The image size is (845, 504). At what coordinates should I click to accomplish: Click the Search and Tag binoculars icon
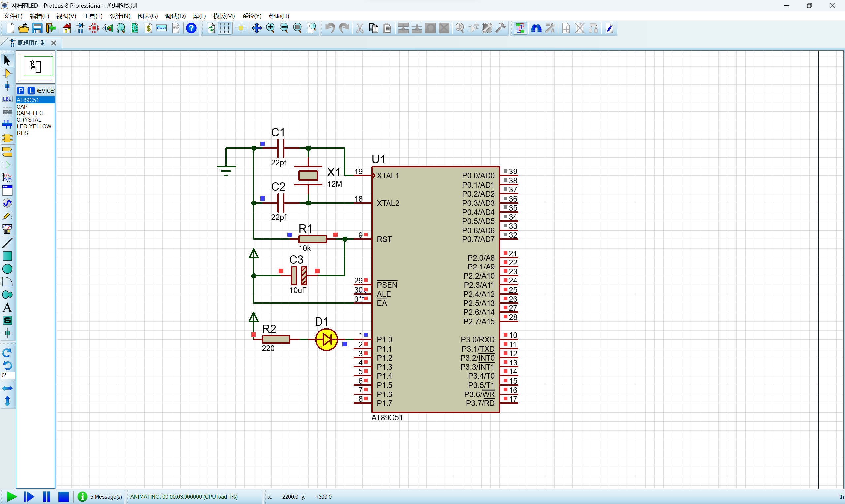coord(536,28)
